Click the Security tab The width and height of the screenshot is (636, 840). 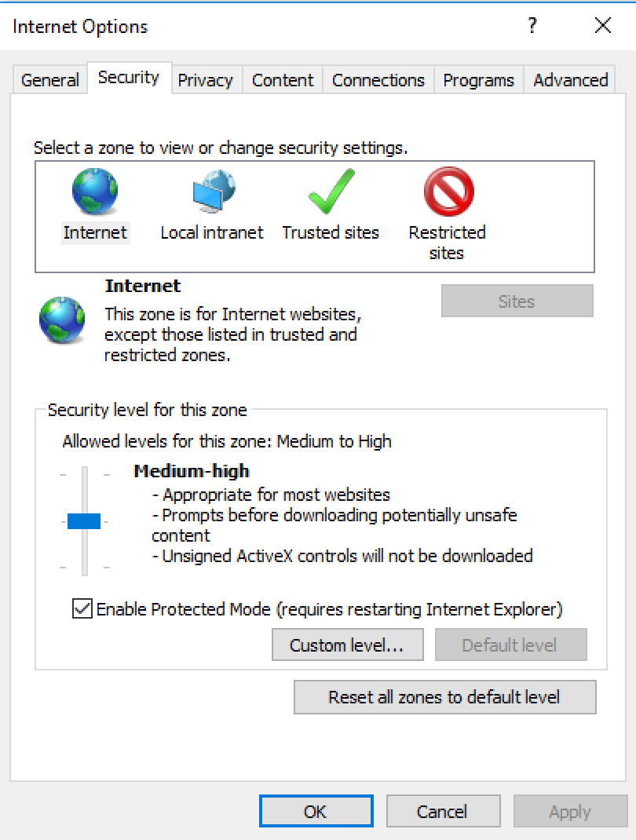pyautogui.click(x=129, y=78)
